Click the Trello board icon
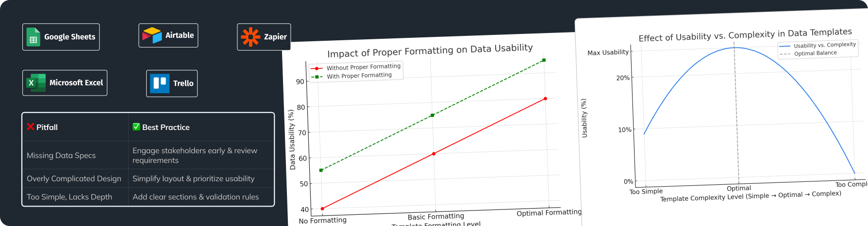The image size is (868, 226). click(160, 83)
